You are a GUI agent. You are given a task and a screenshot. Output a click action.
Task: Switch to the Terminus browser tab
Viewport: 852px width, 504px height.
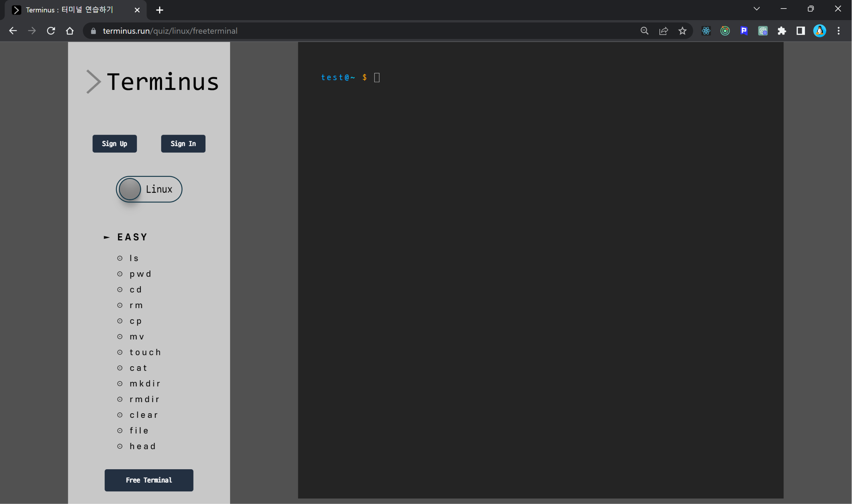coord(70,10)
